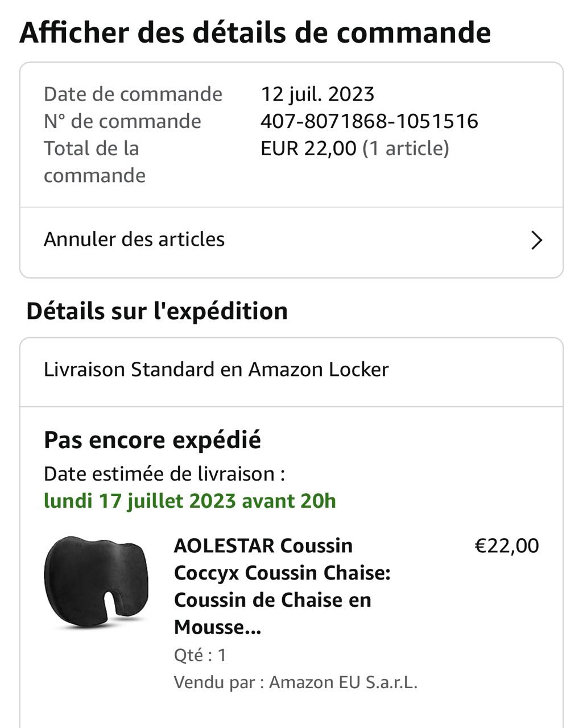Tap the Afficher des détails de commande heading
Viewport: 583px width, 728px height.
[x=255, y=32]
